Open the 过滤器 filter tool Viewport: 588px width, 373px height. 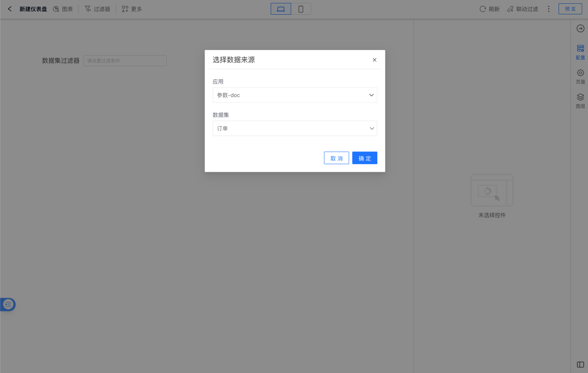[97, 9]
